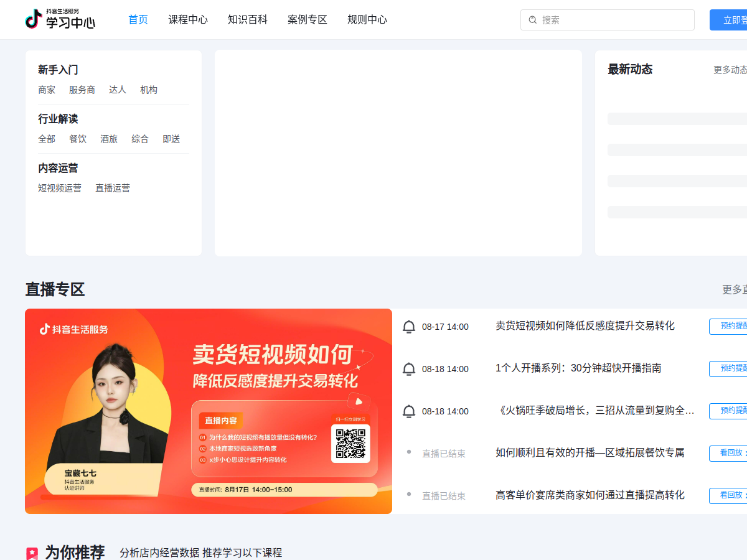Select 机构 under 新手入门
747x560 pixels.
point(149,90)
